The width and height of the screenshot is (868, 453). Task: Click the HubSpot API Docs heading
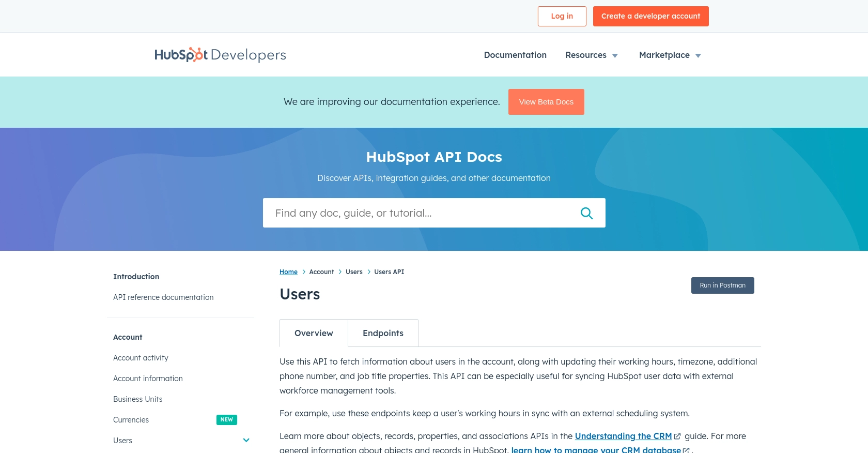tap(434, 157)
